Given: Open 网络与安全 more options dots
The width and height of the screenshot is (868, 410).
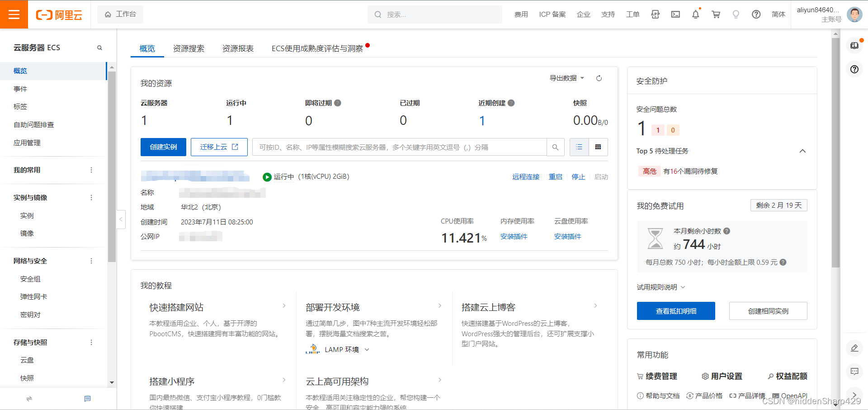Looking at the screenshot, I should pyautogui.click(x=91, y=261).
